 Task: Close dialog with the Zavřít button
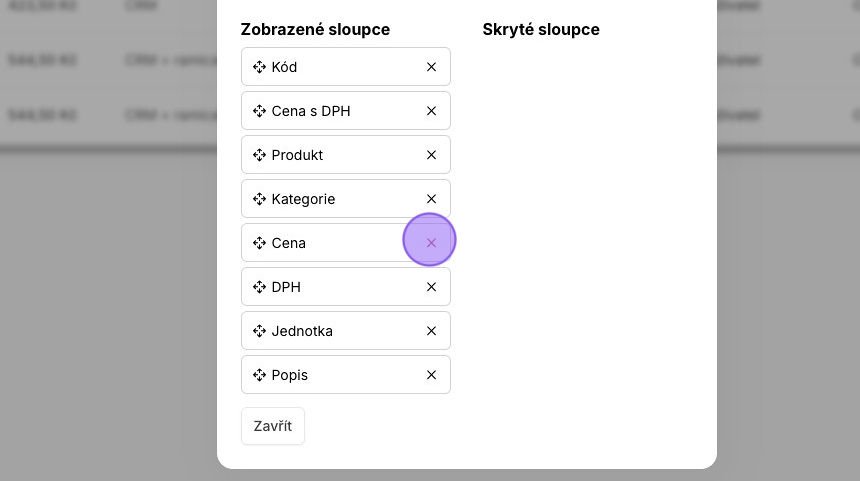pyautogui.click(x=273, y=426)
